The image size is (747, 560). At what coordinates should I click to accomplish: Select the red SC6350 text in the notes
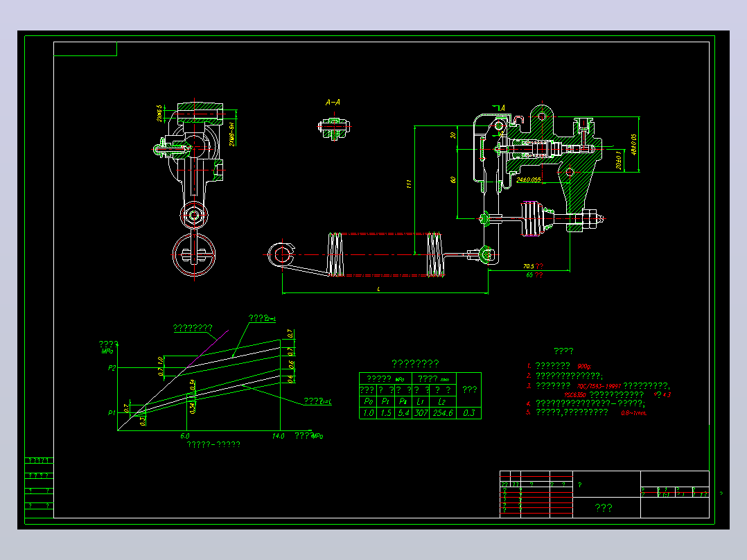click(x=576, y=394)
